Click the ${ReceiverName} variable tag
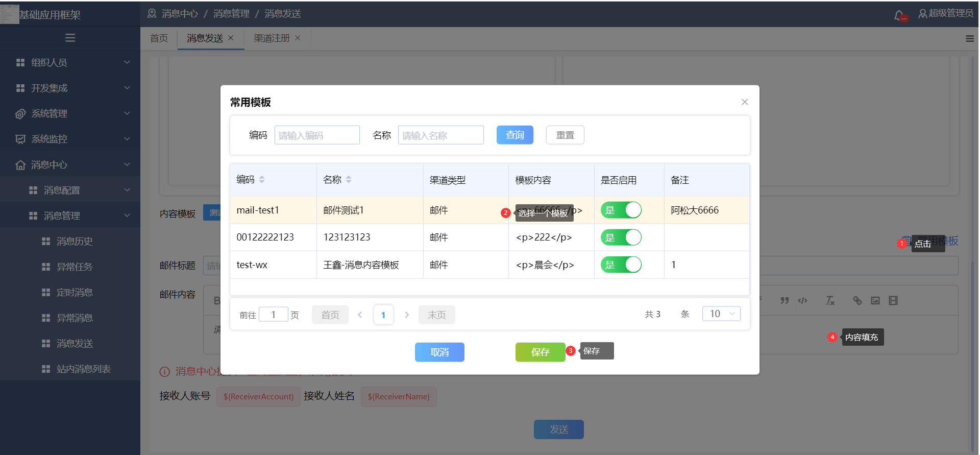 click(x=399, y=396)
